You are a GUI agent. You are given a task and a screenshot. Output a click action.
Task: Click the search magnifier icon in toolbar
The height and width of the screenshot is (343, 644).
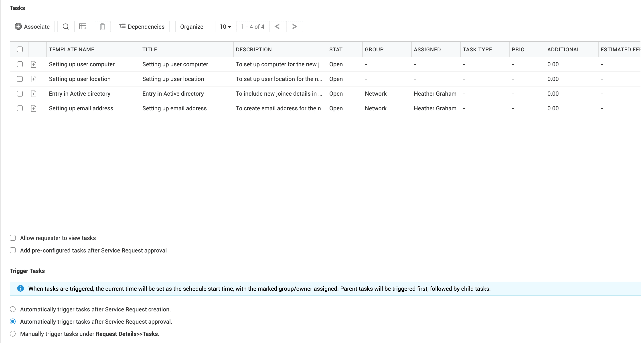pyautogui.click(x=66, y=26)
